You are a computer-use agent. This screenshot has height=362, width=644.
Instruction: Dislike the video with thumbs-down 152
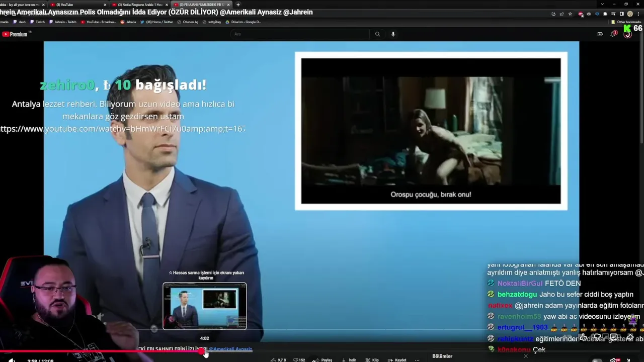[299, 360]
